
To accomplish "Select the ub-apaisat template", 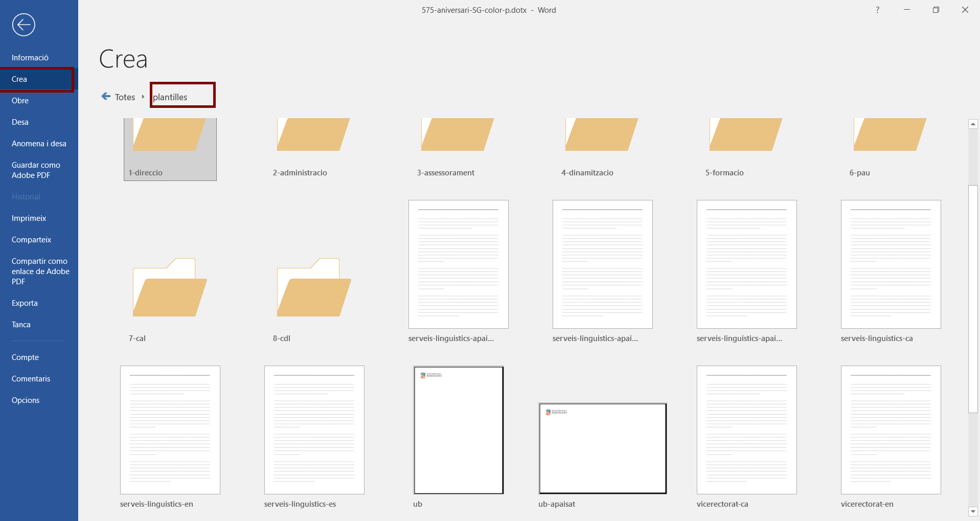I will 602,448.
